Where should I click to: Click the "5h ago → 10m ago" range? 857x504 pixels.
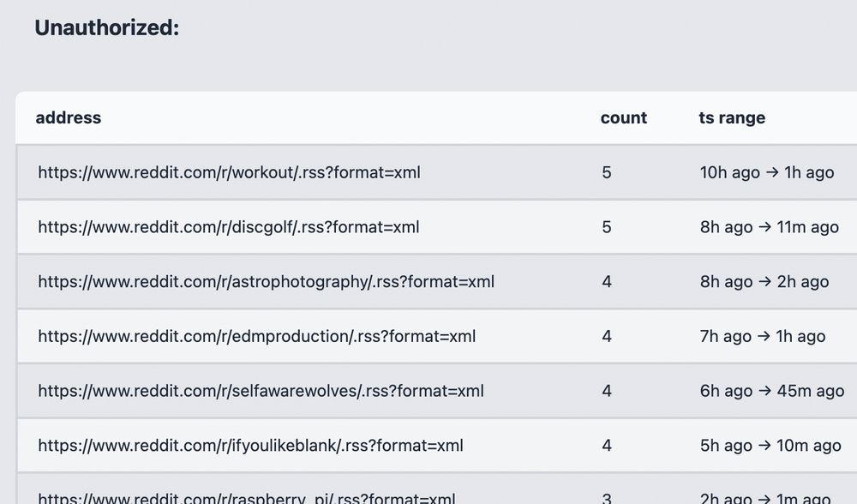[x=770, y=446]
